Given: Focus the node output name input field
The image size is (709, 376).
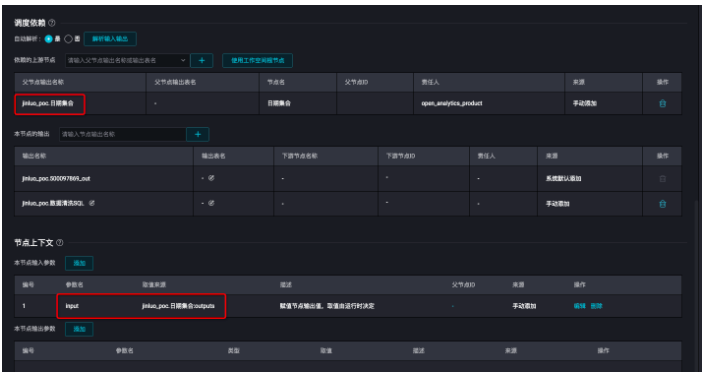Looking at the screenshot, I should [123, 134].
